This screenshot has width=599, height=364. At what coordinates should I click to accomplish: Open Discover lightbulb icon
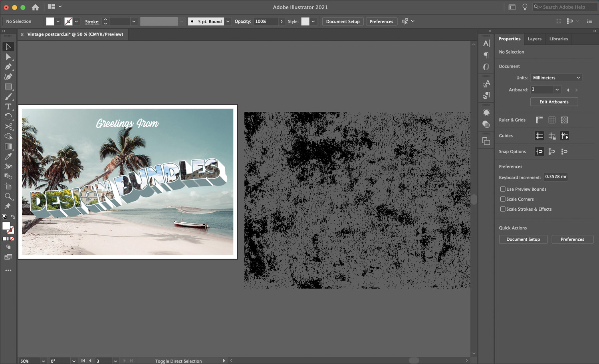click(x=525, y=7)
